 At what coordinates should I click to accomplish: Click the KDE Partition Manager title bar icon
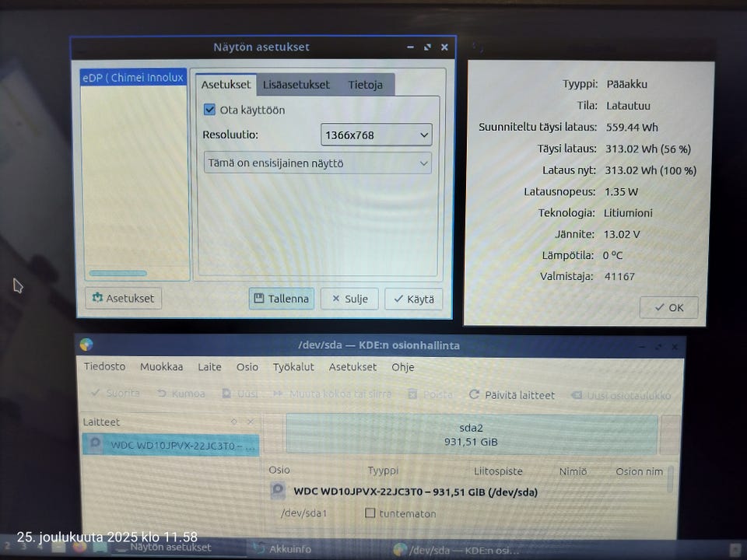(86, 345)
